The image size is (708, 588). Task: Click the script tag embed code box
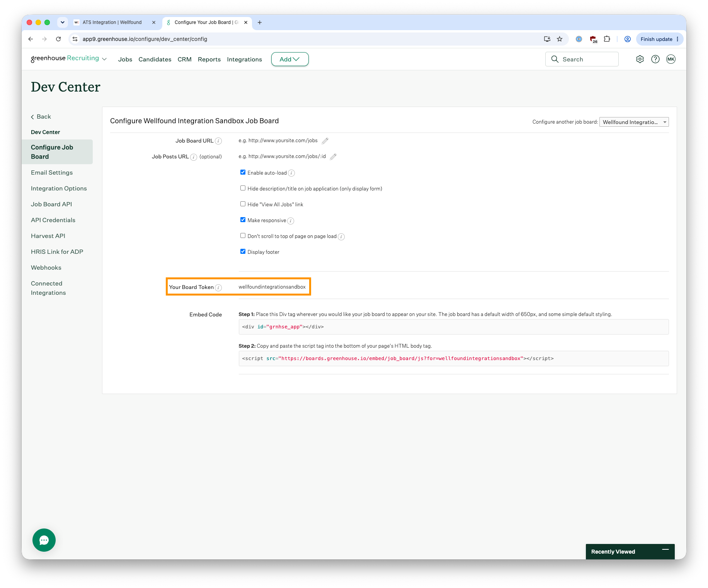pyautogui.click(x=453, y=359)
